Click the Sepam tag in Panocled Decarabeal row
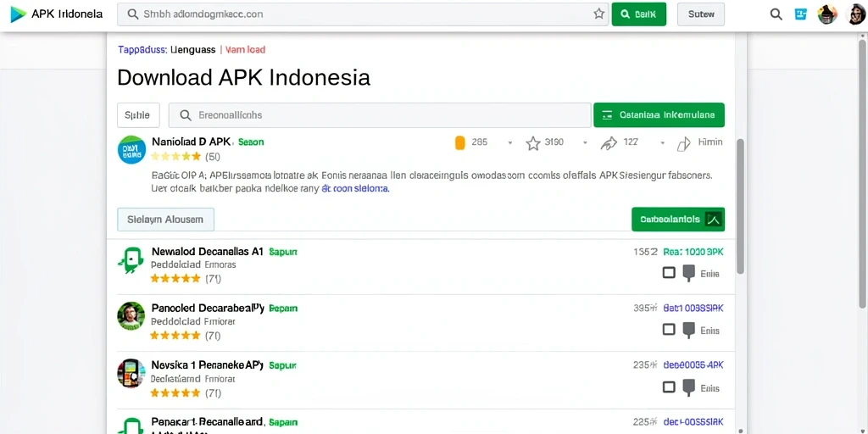This screenshot has width=868, height=434. pyautogui.click(x=283, y=309)
